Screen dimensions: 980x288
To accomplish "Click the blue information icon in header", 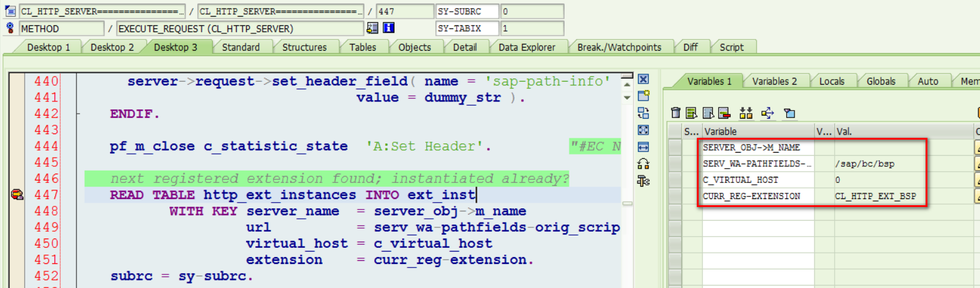I will click(x=388, y=28).
